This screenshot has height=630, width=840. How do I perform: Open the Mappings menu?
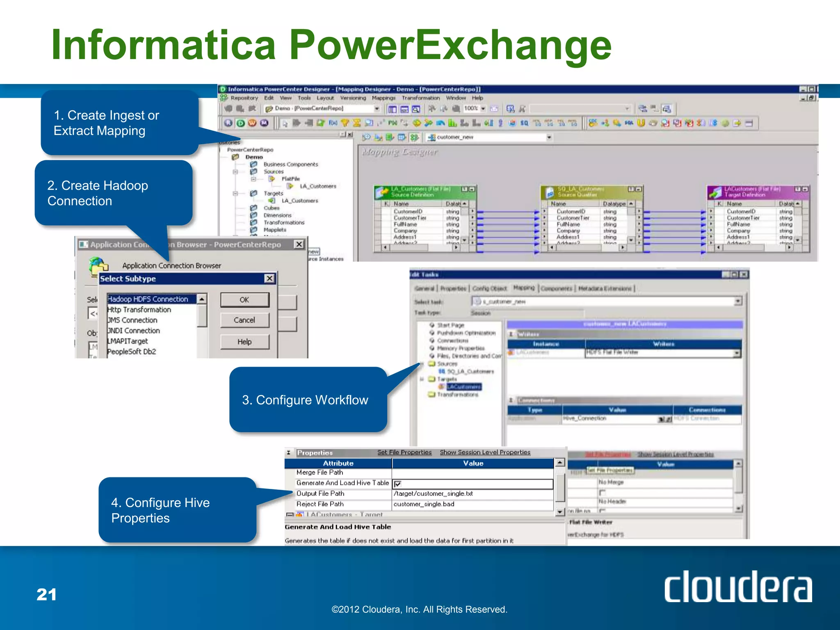pyautogui.click(x=383, y=98)
